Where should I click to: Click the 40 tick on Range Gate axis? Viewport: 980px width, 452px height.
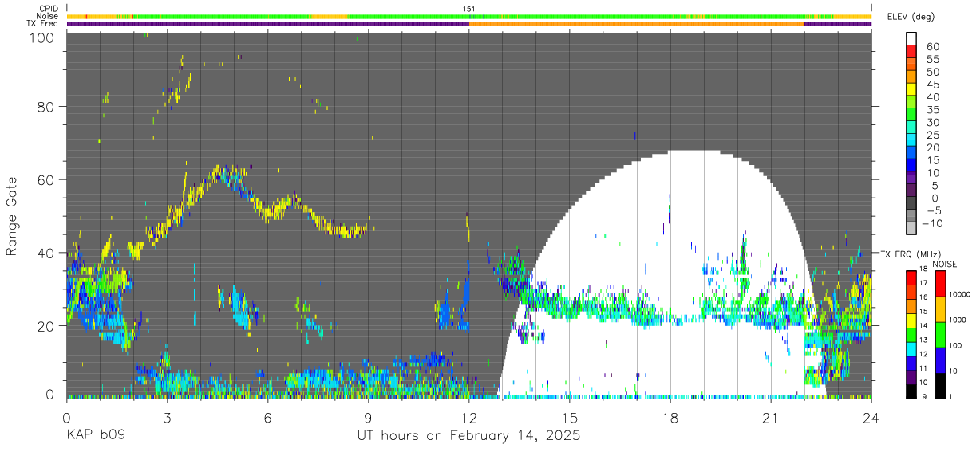[x=46, y=253]
